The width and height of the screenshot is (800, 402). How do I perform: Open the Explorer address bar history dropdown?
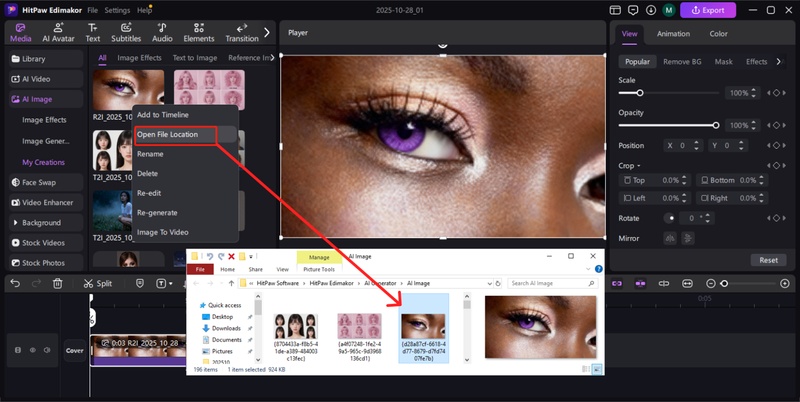click(x=489, y=283)
